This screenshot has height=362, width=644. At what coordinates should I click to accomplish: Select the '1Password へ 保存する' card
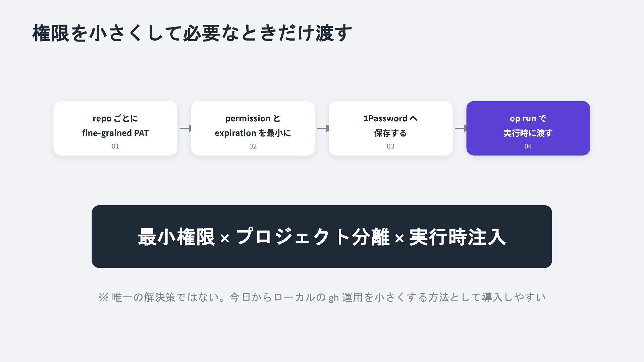390,128
